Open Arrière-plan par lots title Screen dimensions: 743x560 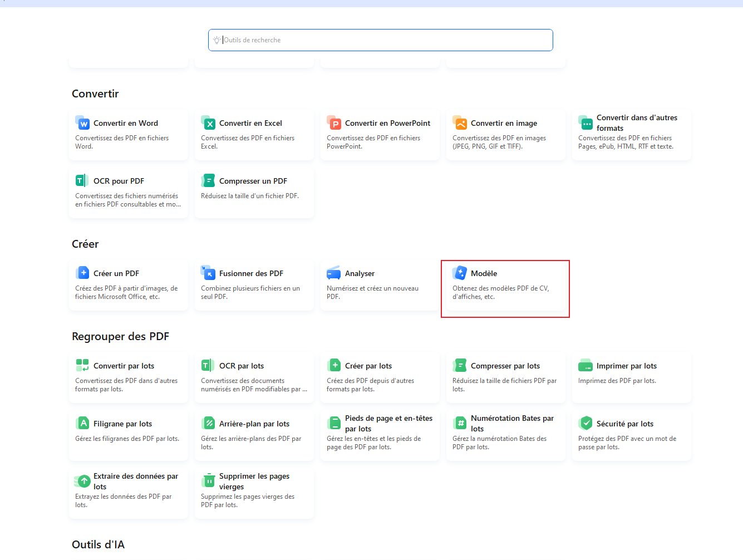[254, 424]
